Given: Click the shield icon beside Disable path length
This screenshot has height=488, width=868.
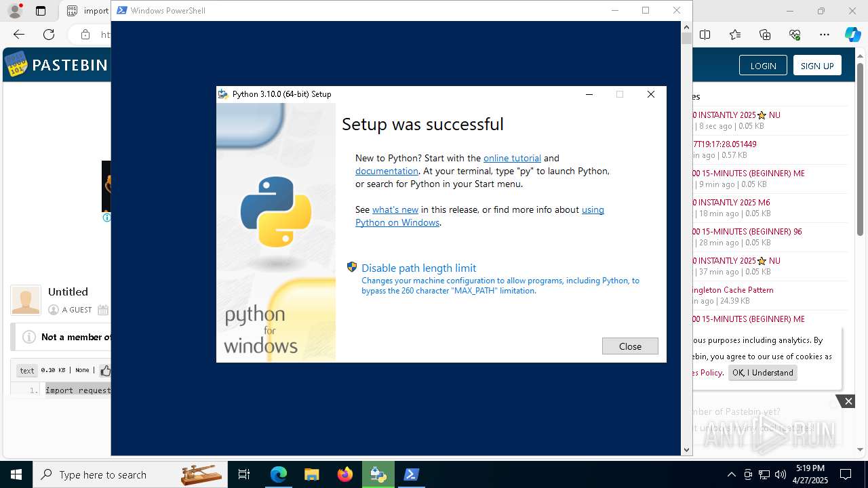Looking at the screenshot, I should tap(352, 267).
